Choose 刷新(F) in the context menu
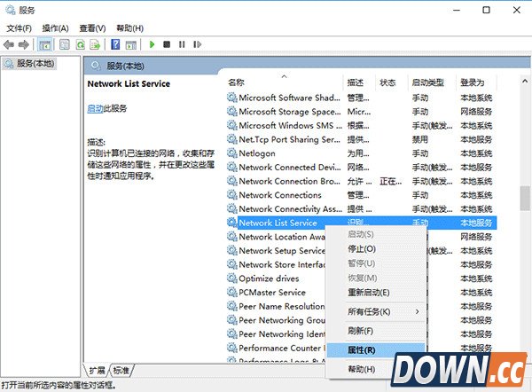This screenshot has height=392, width=532. (x=376, y=331)
